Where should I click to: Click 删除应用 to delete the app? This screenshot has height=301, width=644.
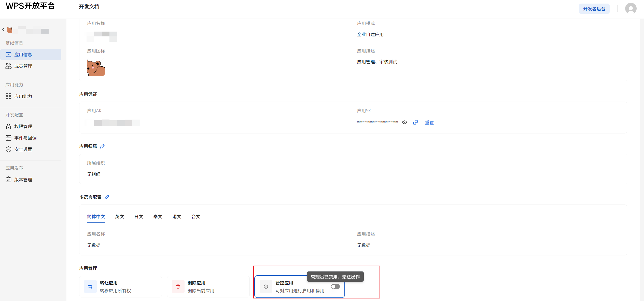208,286
